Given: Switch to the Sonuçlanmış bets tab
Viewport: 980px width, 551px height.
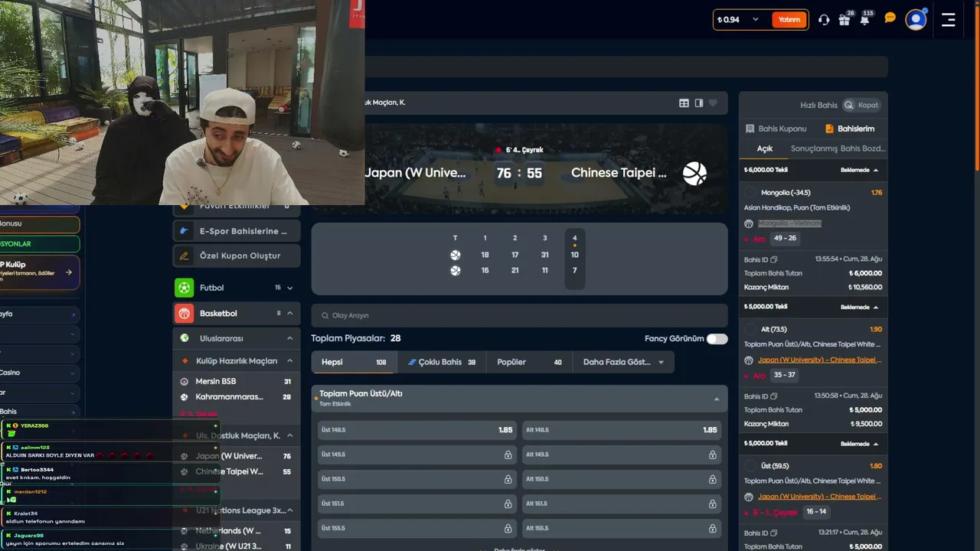Looking at the screenshot, I should point(814,148).
